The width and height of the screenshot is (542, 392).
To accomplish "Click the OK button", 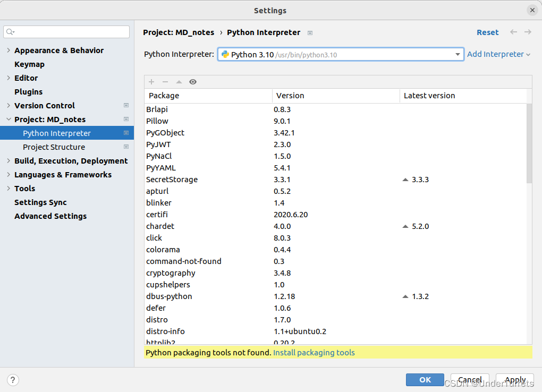I will pos(425,380).
